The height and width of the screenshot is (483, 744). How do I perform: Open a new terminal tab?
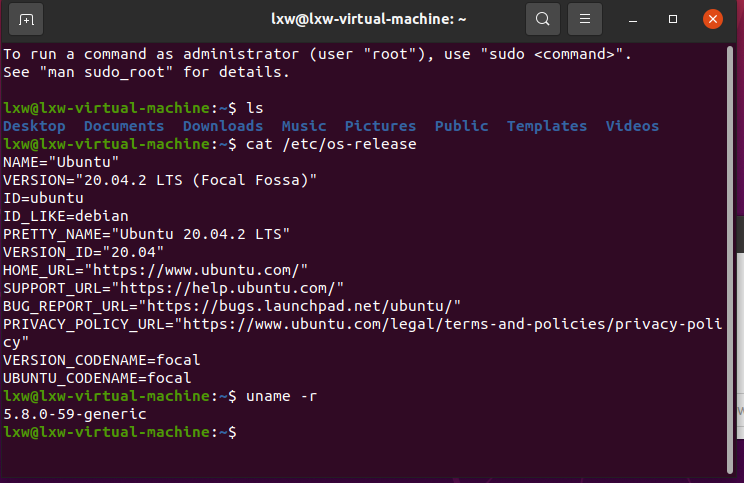tap(26, 19)
